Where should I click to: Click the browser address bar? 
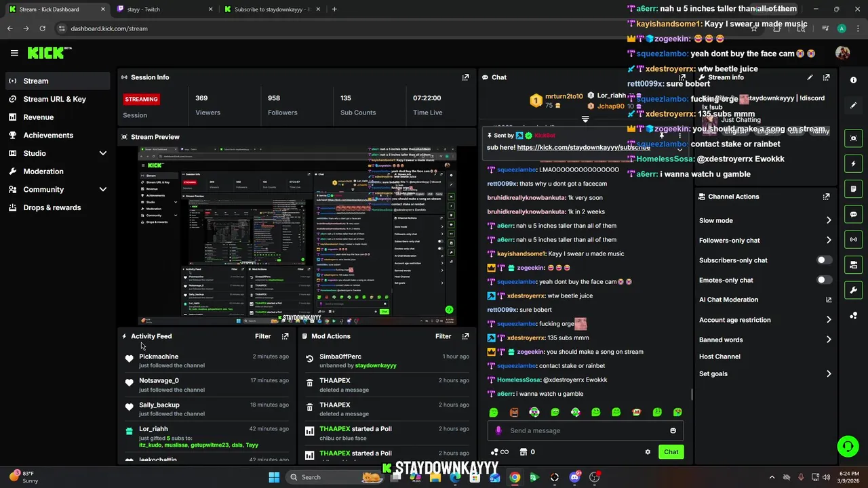[400, 28]
